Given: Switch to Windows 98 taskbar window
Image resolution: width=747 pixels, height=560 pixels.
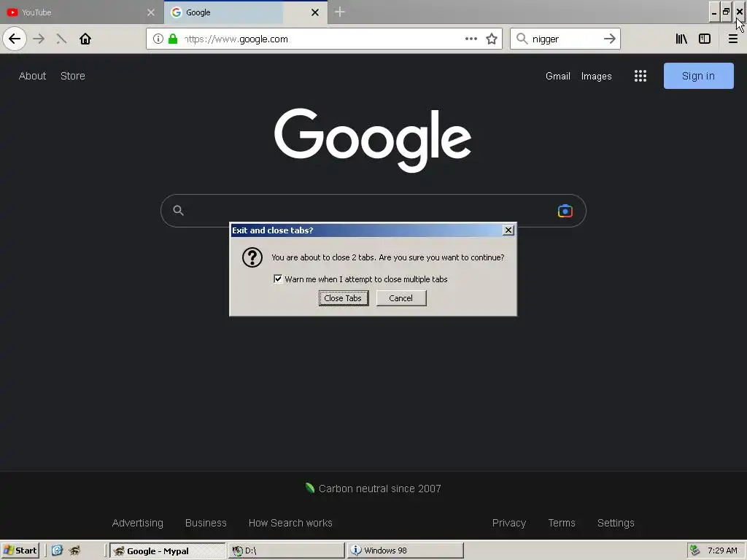Looking at the screenshot, I should click(405, 551).
